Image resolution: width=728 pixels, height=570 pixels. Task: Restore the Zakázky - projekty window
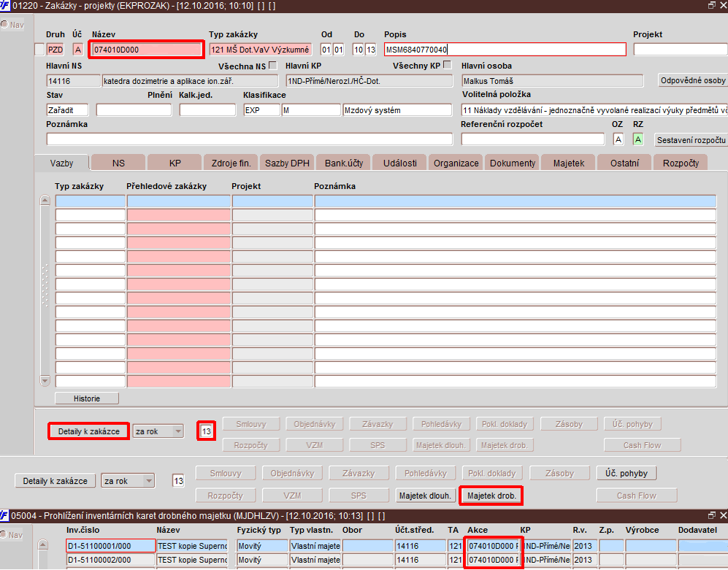pos(712,5)
